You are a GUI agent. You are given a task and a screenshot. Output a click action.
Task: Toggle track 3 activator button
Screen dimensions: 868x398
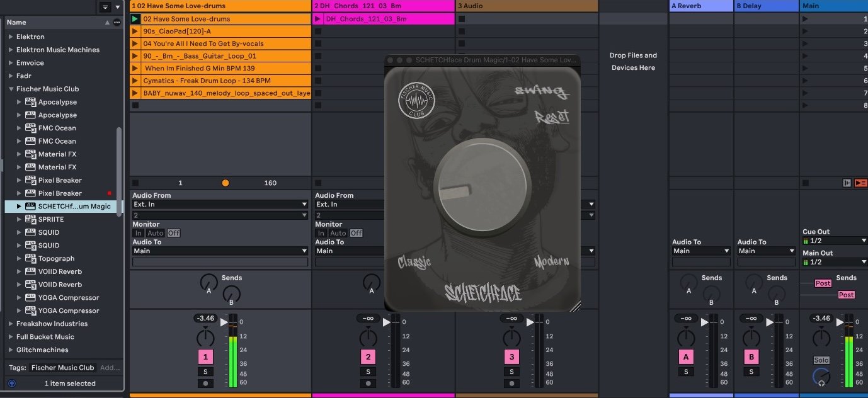(x=511, y=357)
